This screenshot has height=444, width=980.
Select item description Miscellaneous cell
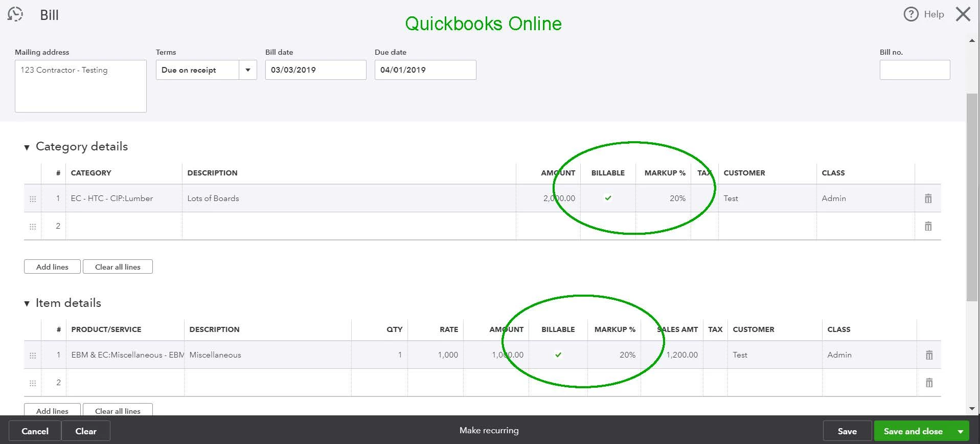coord(268,355)
